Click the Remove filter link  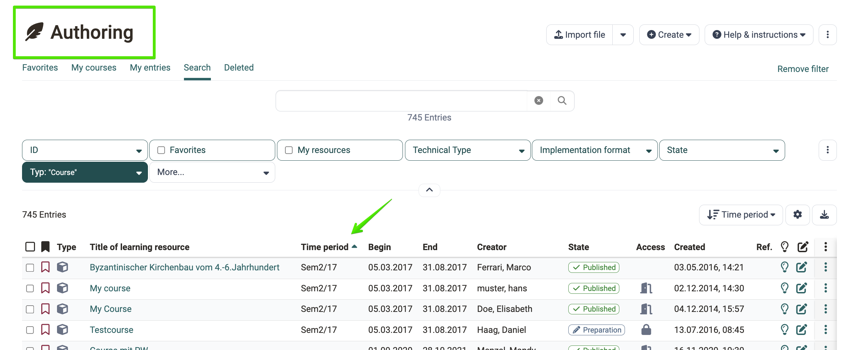pos(803,69)
